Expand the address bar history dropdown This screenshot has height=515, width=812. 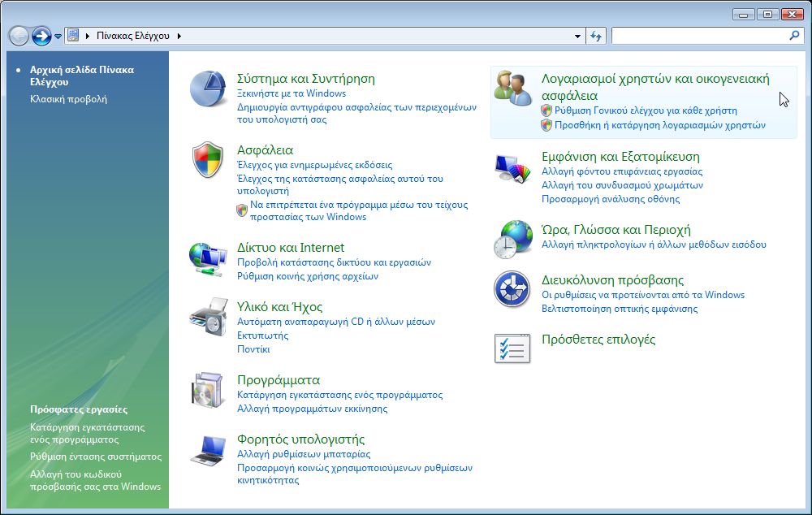tap(577, 37)
